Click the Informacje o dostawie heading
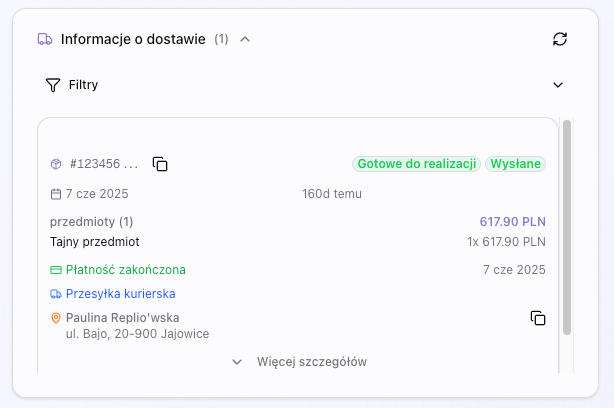Viewport: 614px width, 408px height. (x=133, y=39)
